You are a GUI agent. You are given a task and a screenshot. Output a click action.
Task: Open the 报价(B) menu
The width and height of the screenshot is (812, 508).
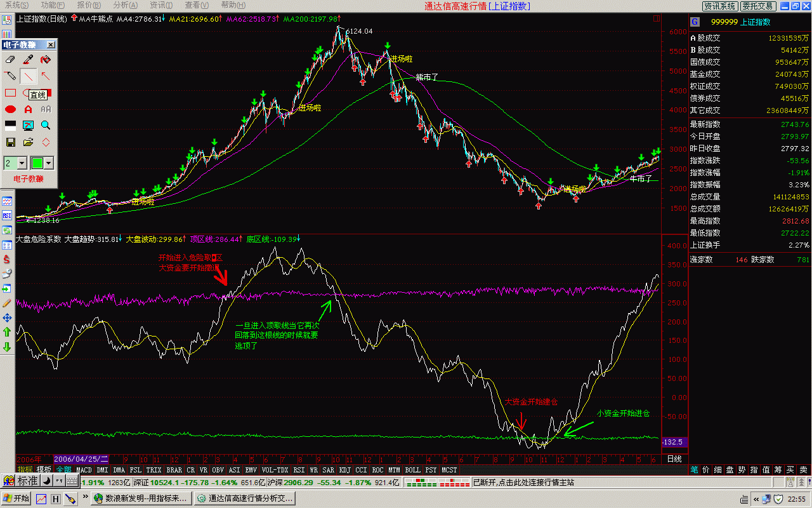pos(89,5)
